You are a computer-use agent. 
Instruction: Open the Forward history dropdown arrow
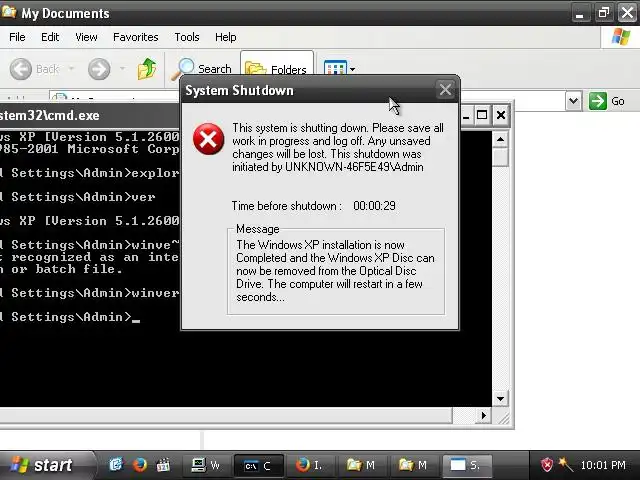pos(122,68)
